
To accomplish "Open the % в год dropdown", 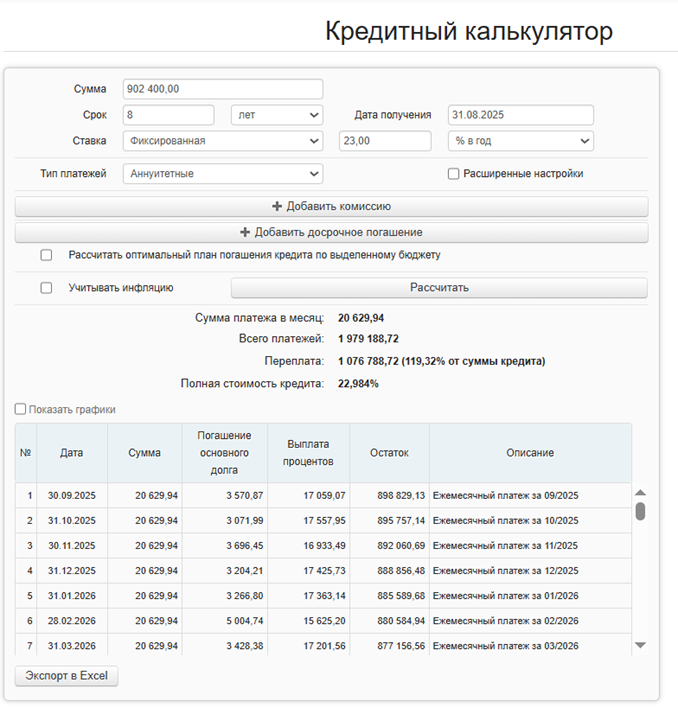I will tap(520, 141).
